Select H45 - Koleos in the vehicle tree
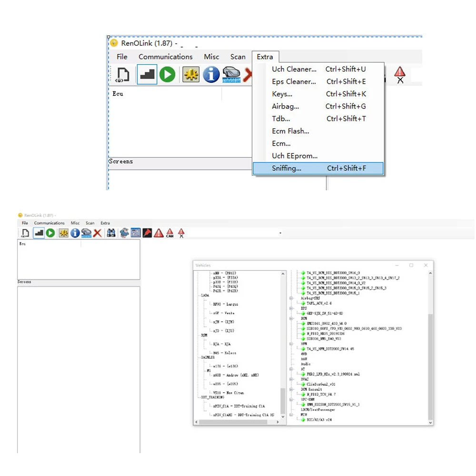 (225, 353)
